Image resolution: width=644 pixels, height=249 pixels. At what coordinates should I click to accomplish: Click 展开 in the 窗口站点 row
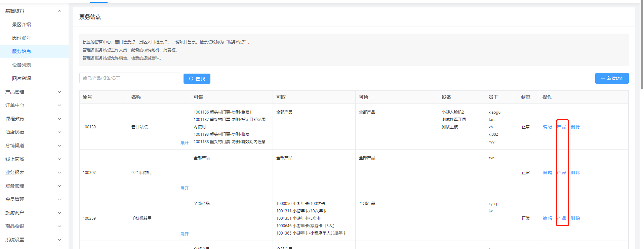click(184, 143)
